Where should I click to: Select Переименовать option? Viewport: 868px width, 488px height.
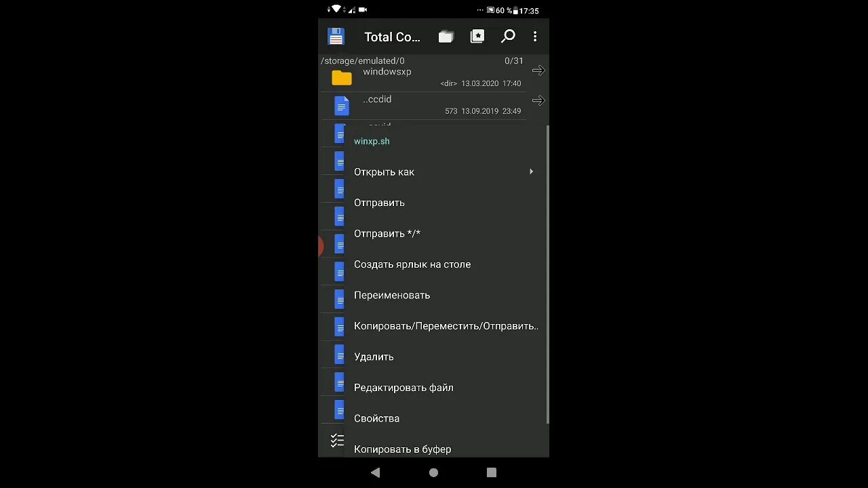pos(392,296)
